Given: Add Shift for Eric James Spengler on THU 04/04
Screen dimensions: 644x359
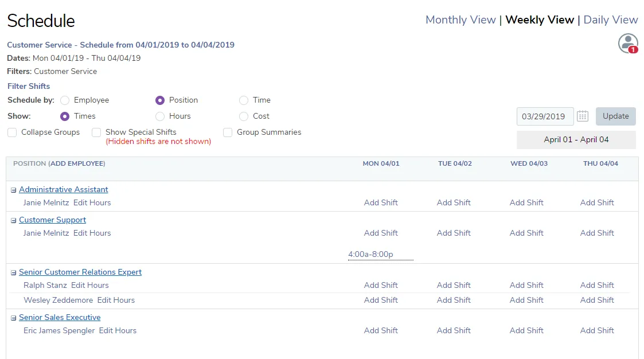Looking at the screenshot, I should point(597,331).
